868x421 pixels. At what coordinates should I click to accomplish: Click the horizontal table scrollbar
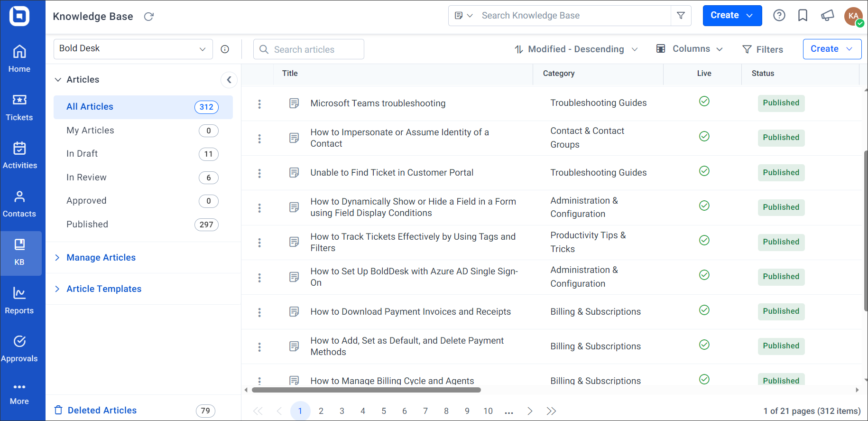click(x=366, y=390)
